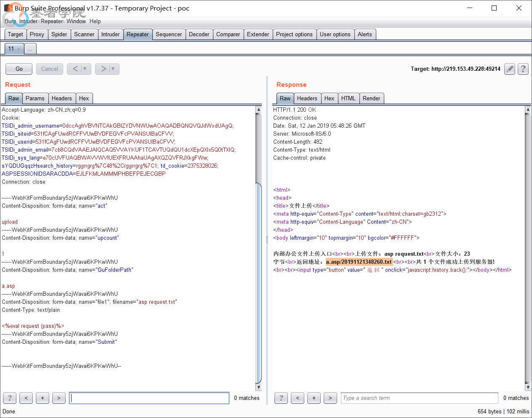This screenshot has width=532, height=418.
Task: Open new Repeater tab with ellipsis
Action: coord(30,49)
